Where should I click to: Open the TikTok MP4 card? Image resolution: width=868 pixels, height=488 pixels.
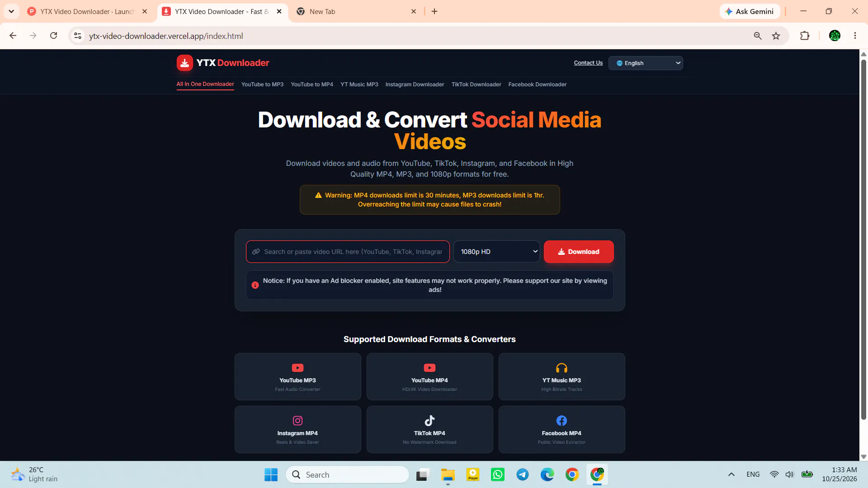pyautogui.click(x=429, y=429)
